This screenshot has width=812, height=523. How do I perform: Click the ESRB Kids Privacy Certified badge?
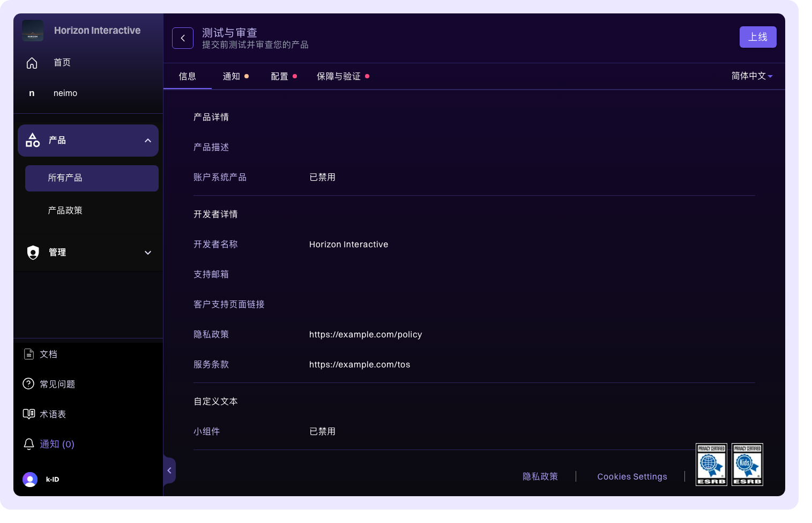pyautogui.click(x=747, y=465)
